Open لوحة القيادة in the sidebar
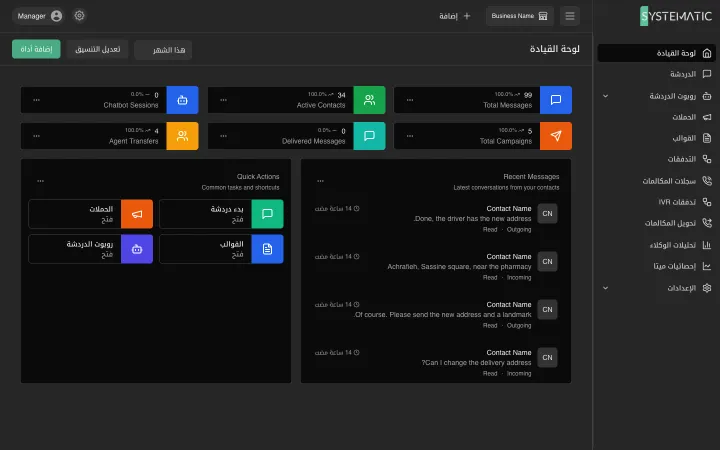This screenshot has width=720, height=450. 656,53
